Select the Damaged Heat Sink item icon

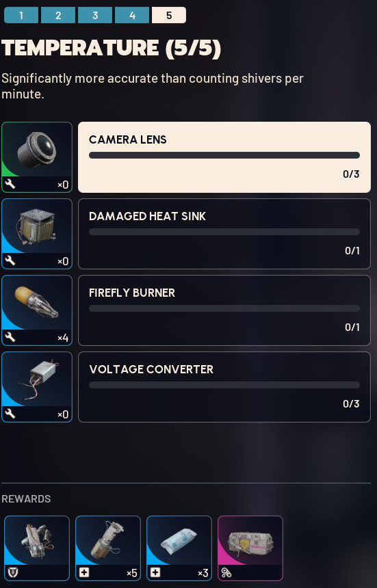37,234
